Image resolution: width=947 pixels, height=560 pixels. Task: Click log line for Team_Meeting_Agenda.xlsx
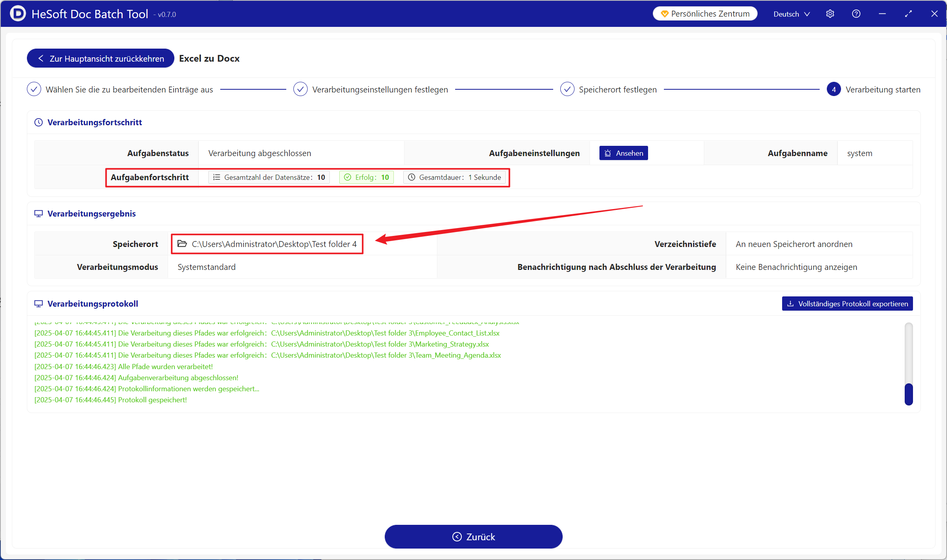coord(268,355)
